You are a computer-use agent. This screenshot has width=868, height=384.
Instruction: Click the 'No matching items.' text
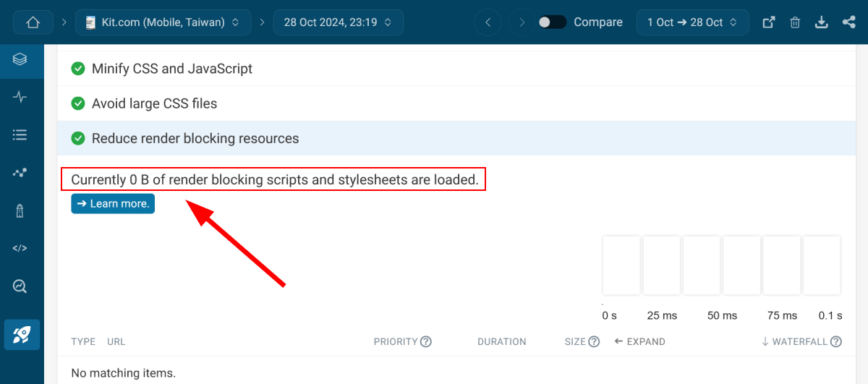coord(124,374)
